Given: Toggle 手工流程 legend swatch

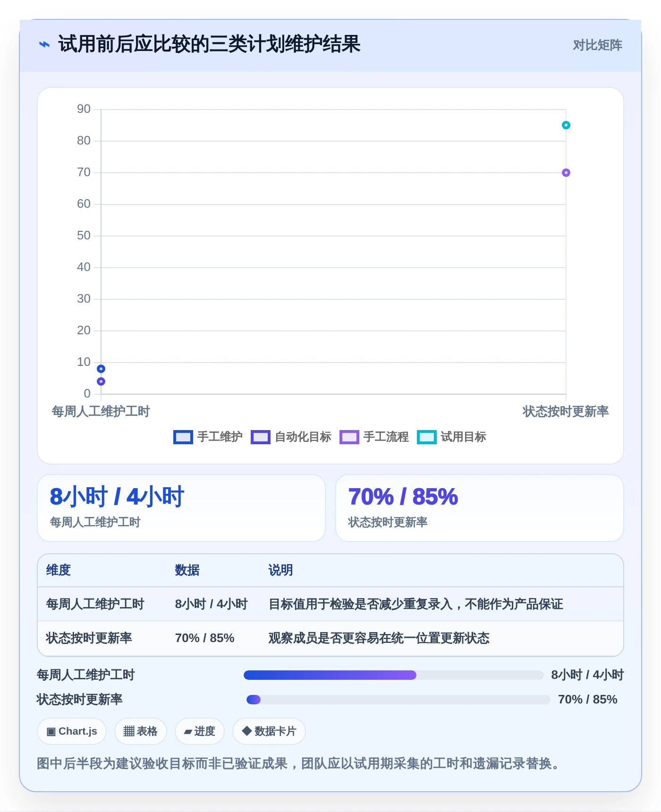Looking at the screenshot, I should point(349,437).
